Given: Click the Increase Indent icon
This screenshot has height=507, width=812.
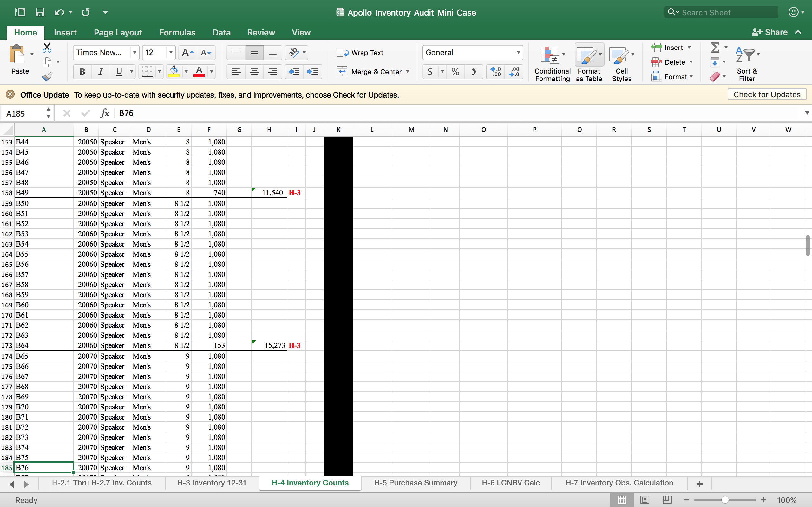Looking at the screenshot, I should tap(312, 72).
